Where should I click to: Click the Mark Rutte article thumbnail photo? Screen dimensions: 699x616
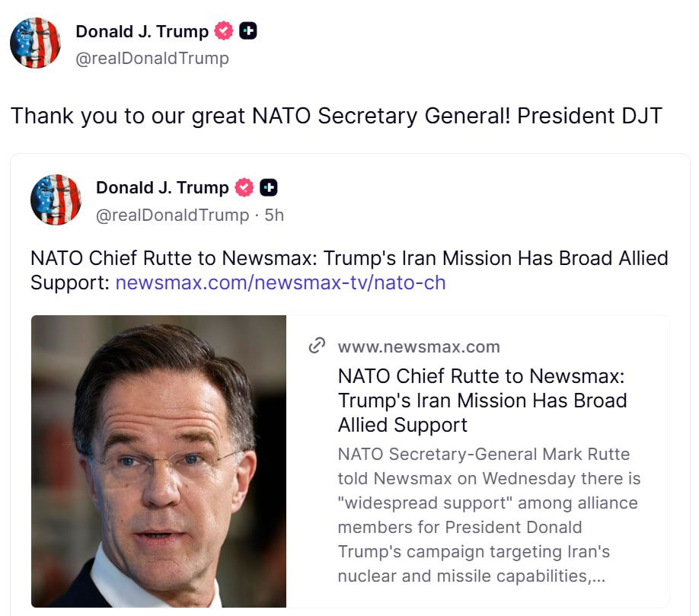(x=158, y=461)
